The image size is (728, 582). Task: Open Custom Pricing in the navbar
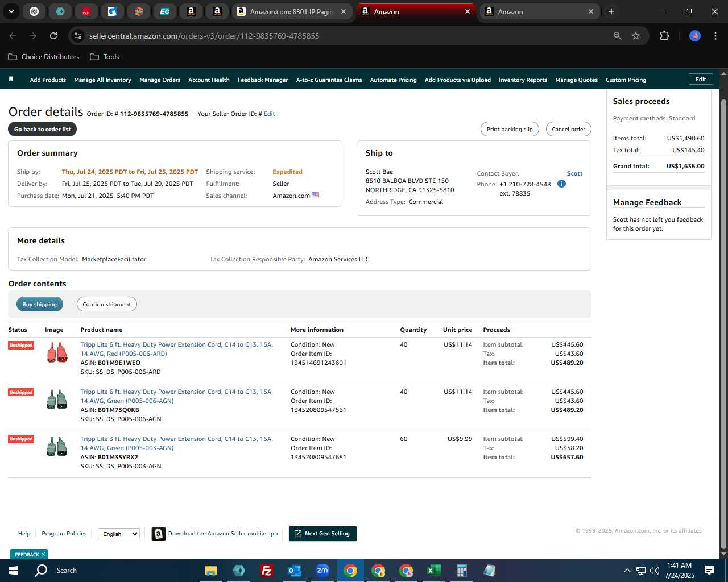click(x=626, y=80)
